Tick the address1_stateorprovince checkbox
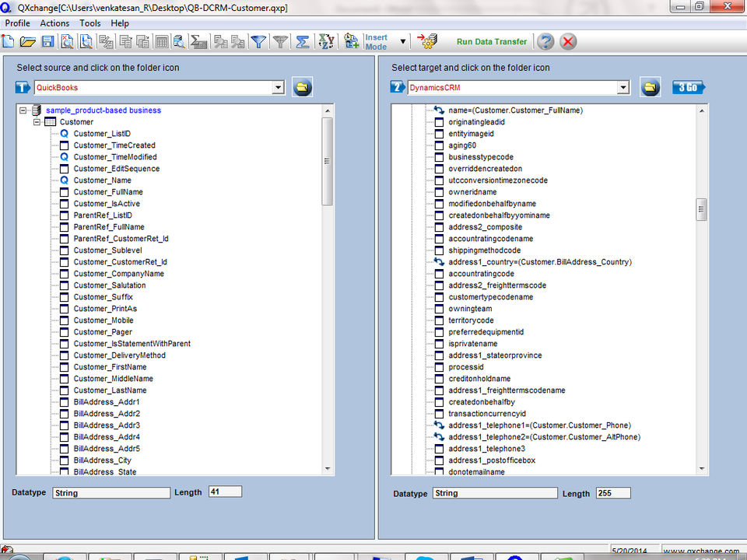 tap(439, 355)
